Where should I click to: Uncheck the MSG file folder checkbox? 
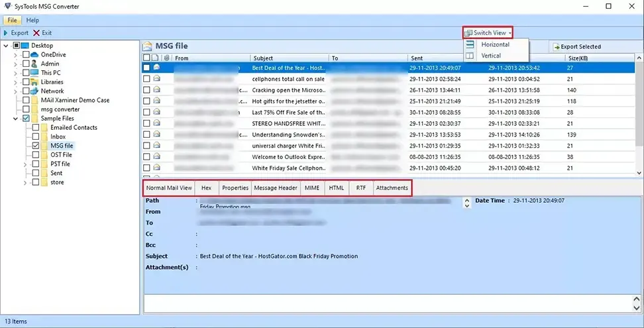click(36, 146)
